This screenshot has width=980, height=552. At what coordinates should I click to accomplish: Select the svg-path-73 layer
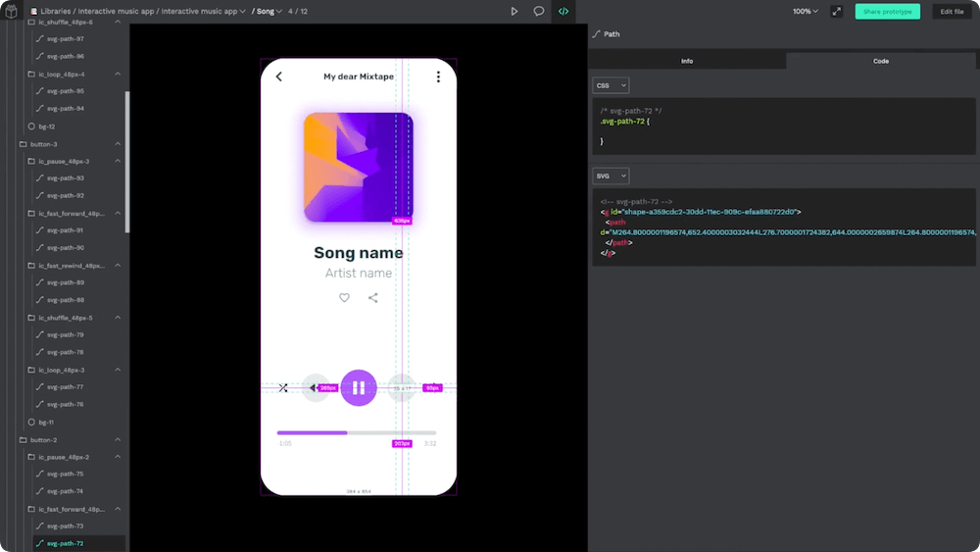(66, 527)
